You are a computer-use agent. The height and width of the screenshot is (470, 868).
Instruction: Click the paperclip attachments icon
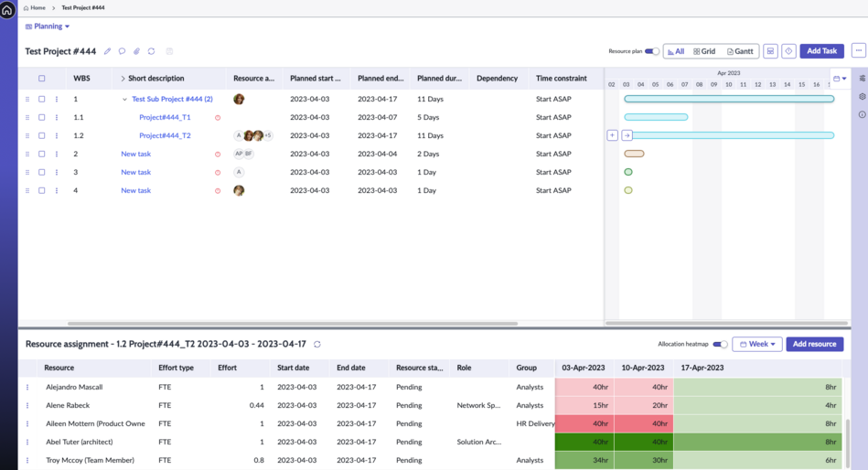click(136, 51)
